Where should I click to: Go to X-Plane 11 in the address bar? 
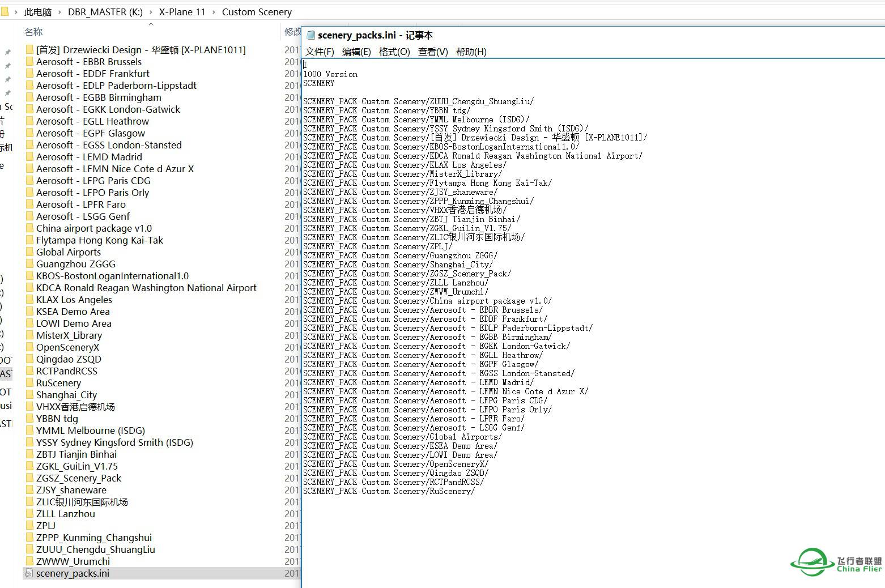click(182, 12)
